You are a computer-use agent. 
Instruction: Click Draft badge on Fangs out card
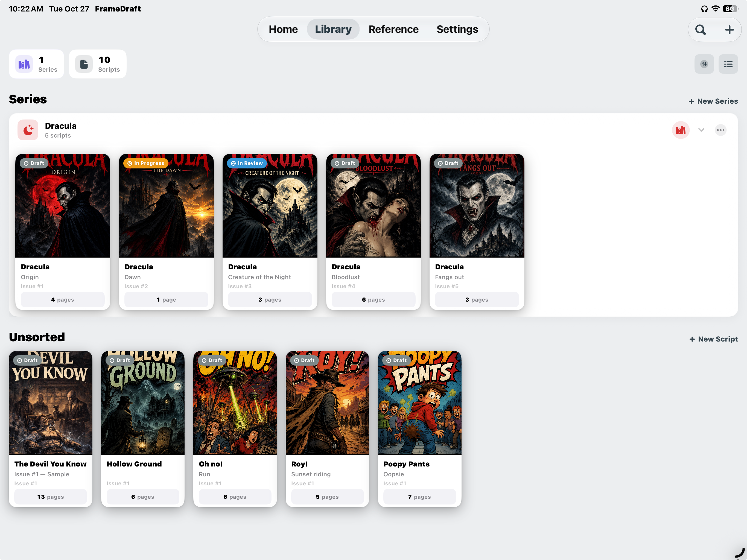point(448,163)
